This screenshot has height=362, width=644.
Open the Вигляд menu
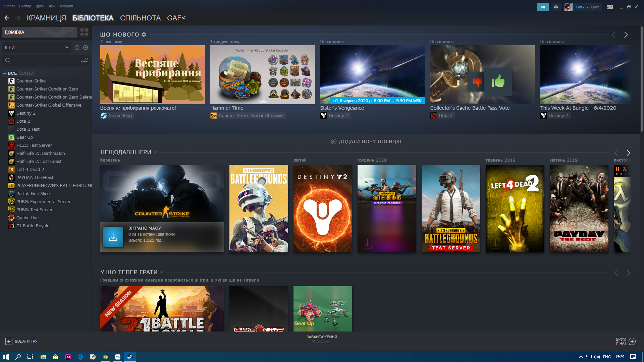coord(25,6)
